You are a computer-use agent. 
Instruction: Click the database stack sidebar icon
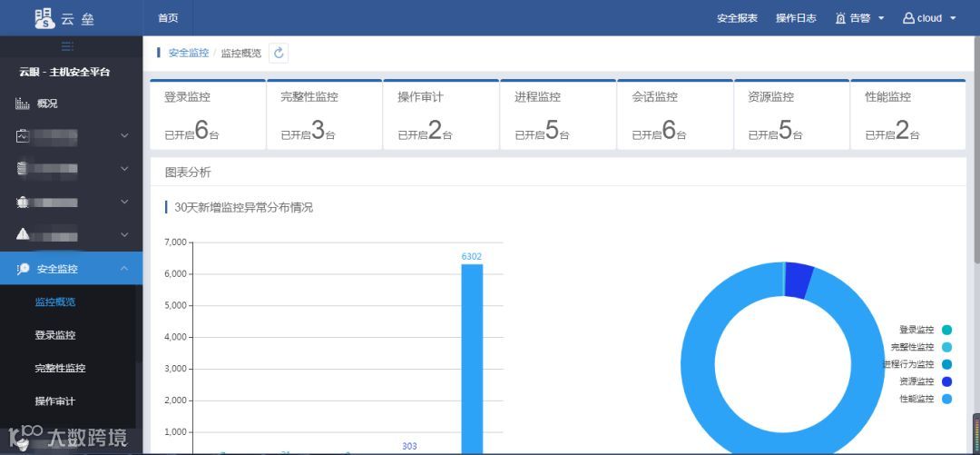click(x=23, y=168)
